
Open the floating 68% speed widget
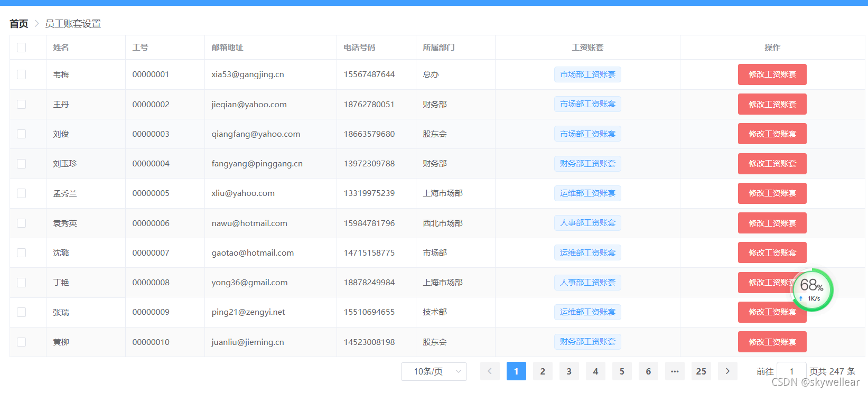pyautogui.click(x=812, y=289)
